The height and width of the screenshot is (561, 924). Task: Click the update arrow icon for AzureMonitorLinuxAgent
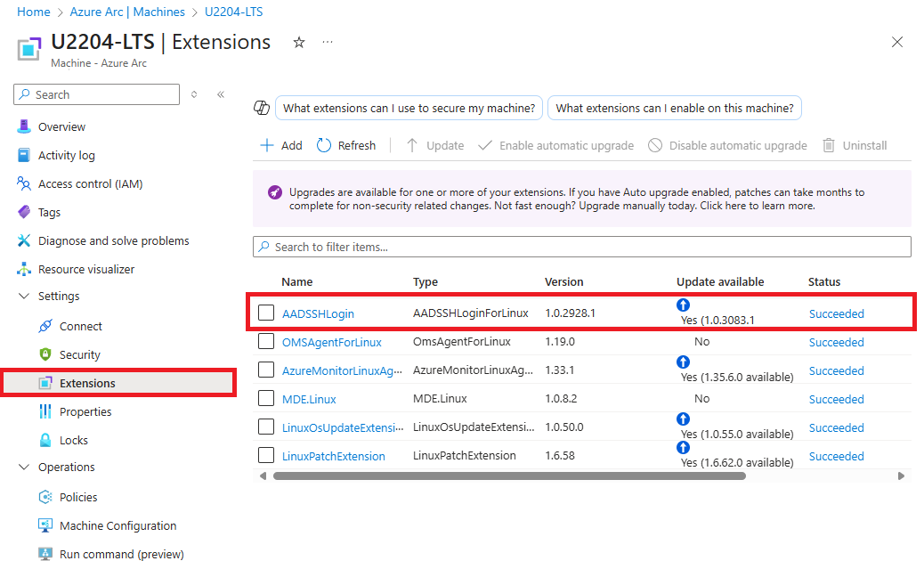point(683,362)
